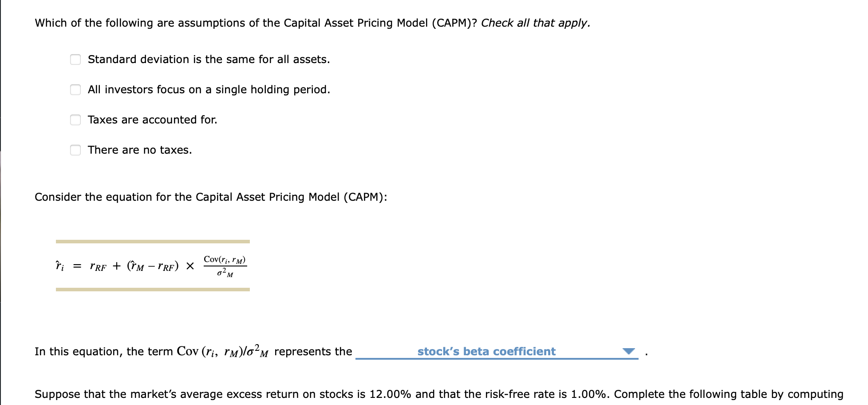The image size is (868, 405).
Task: Select the label "Taxes are accounted for"
Action: pos(152,119)
